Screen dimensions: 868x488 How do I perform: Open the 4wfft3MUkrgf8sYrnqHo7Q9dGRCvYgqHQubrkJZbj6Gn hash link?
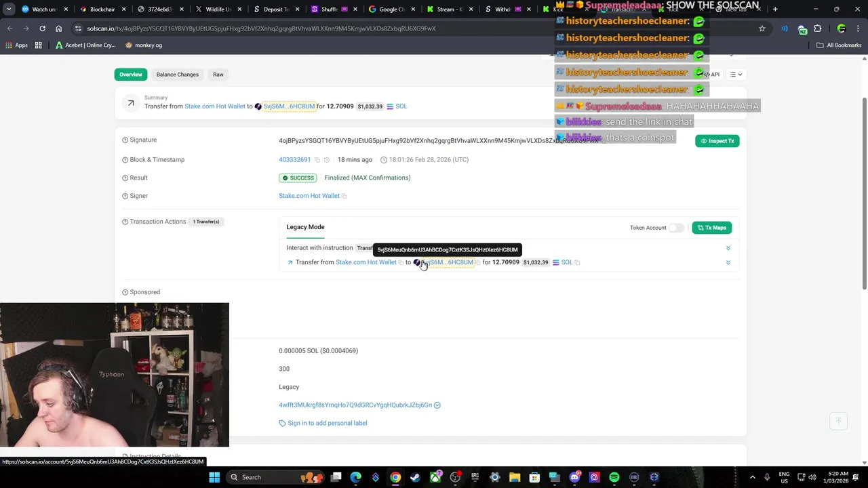(355, 405)
